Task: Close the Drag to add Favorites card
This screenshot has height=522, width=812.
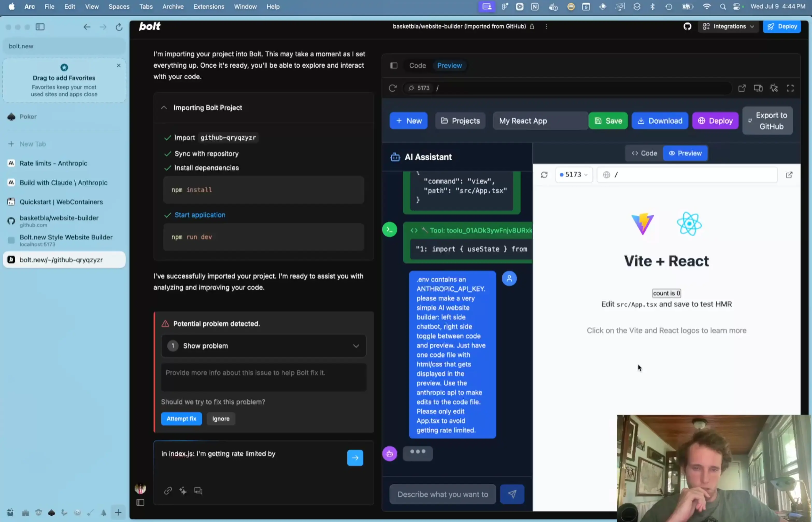Action: coord(119,65)
